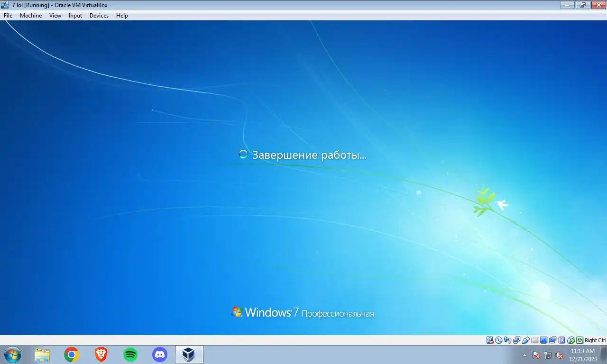
Task: Click the network connection tray icon
Action: (x=548, y=355)
